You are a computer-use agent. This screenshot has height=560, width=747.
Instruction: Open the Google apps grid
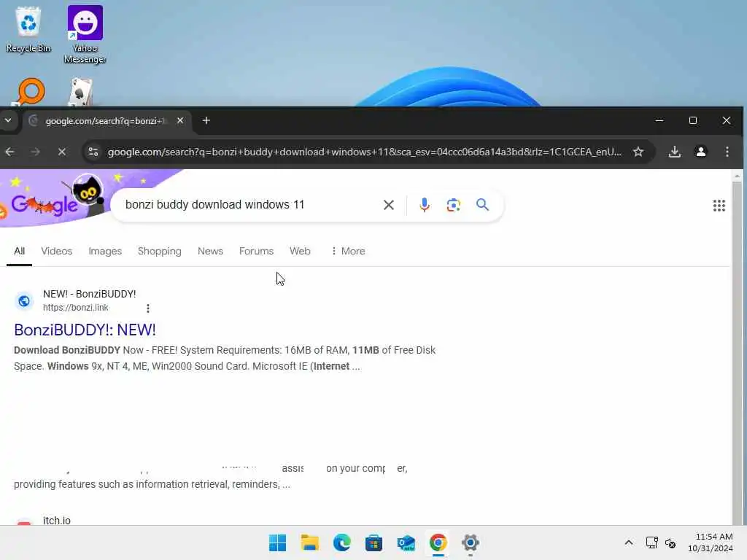719,205
